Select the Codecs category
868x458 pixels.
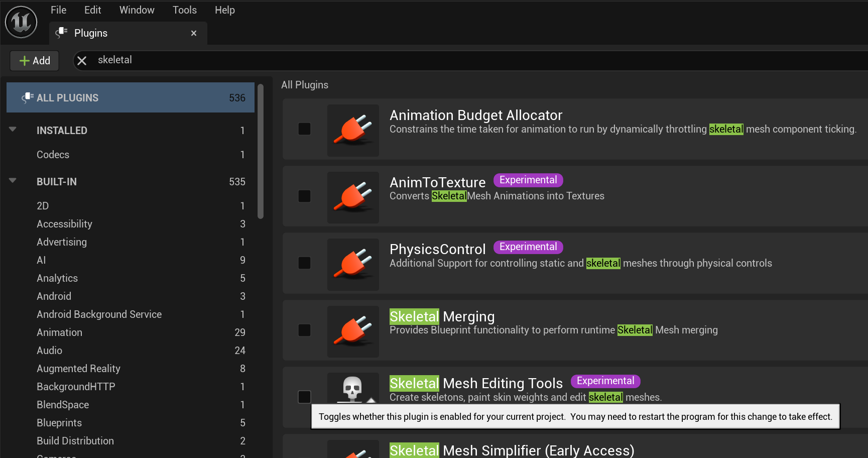[x=131, y=155]
